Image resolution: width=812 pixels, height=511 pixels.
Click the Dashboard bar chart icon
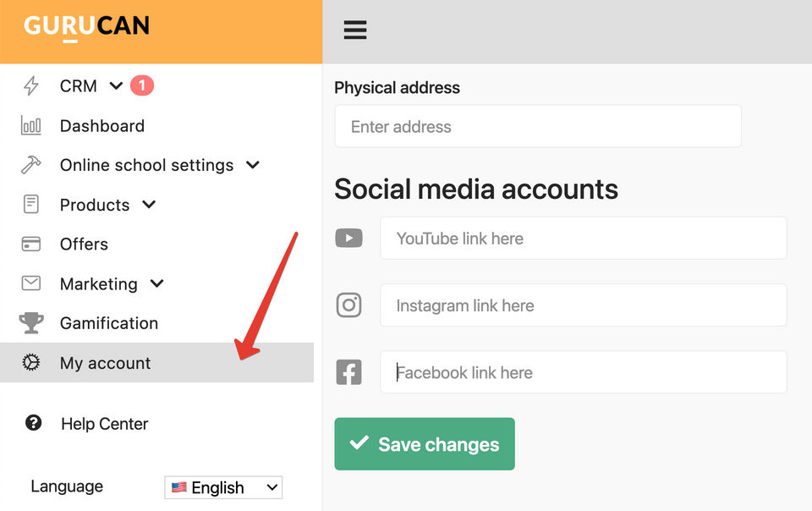tap(31, 126)
